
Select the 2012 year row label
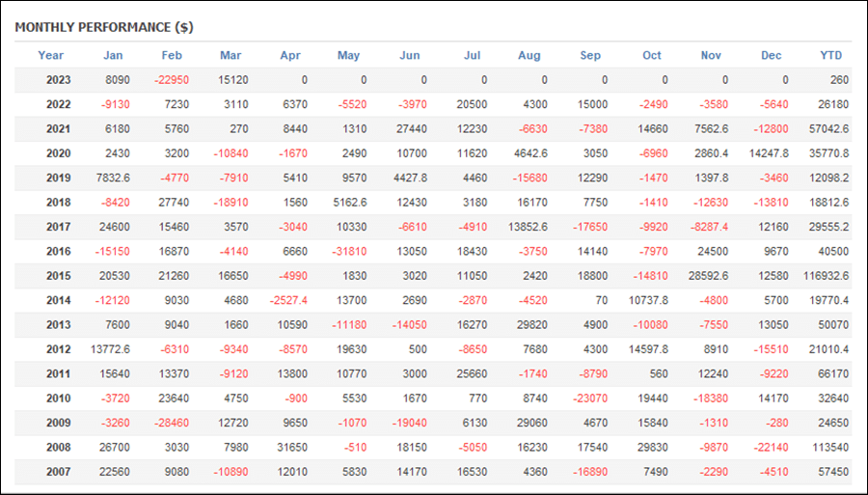click(x=58, y=349)
